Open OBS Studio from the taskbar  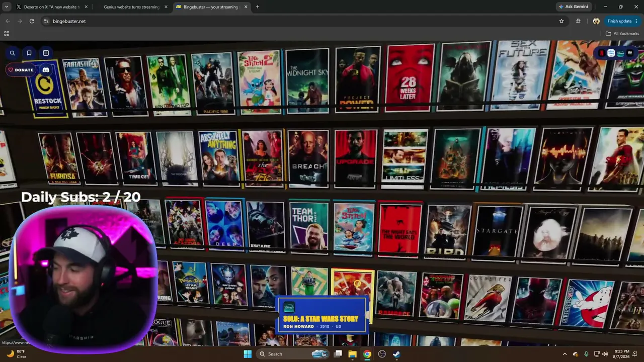coord(382,354)
